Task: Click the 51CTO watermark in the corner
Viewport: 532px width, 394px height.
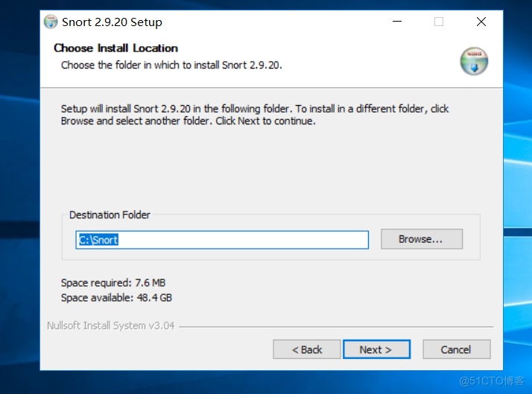Action: pyautogui.click(x=492, y=381)
